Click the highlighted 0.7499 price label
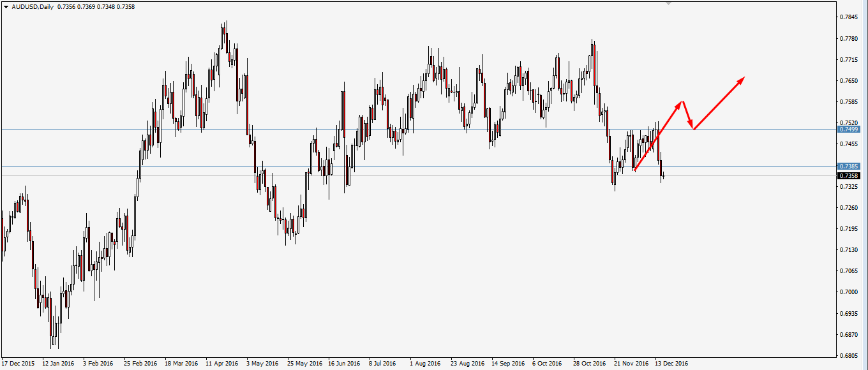Viewport: 868px width, 370px height. pyautogui.click(x=849, y=129)
